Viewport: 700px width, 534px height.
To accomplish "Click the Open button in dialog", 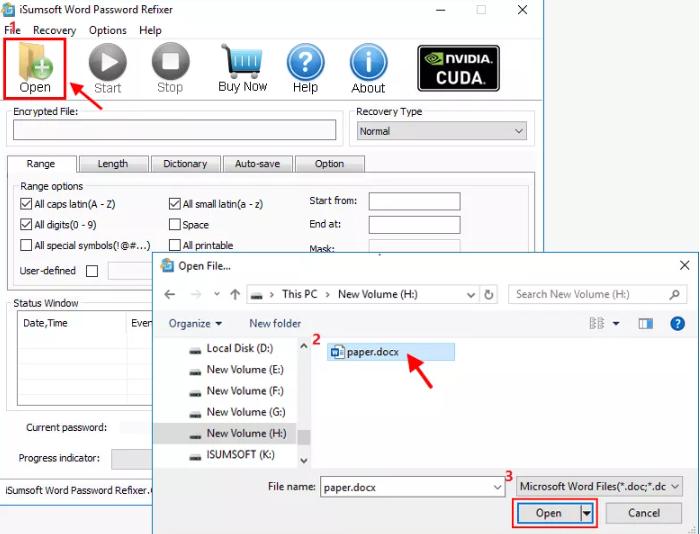I will [549, 513].
